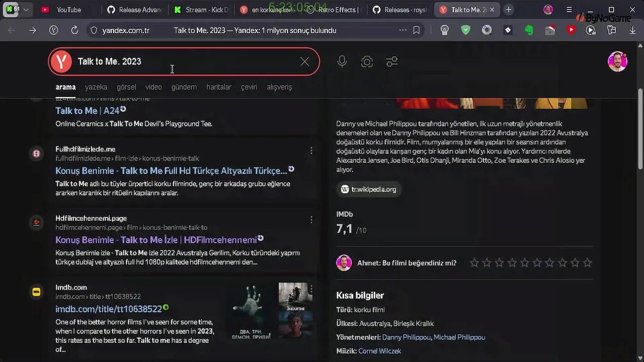Open options menu for Imdb.com result
Screen dimensions: 644x362
click(311, 289)
